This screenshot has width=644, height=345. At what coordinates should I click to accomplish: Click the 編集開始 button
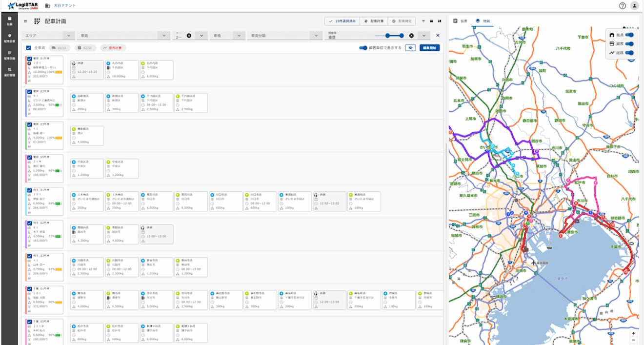429,48
